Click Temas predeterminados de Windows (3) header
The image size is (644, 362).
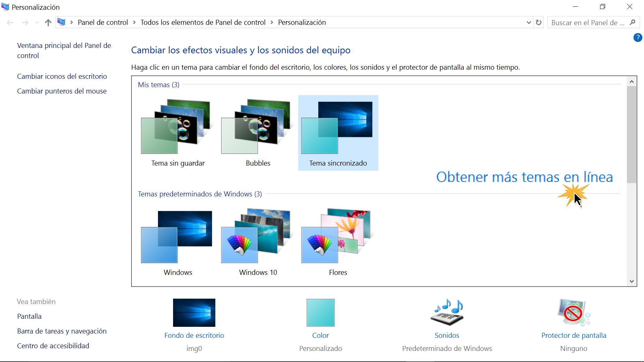(x=200, y=194)
